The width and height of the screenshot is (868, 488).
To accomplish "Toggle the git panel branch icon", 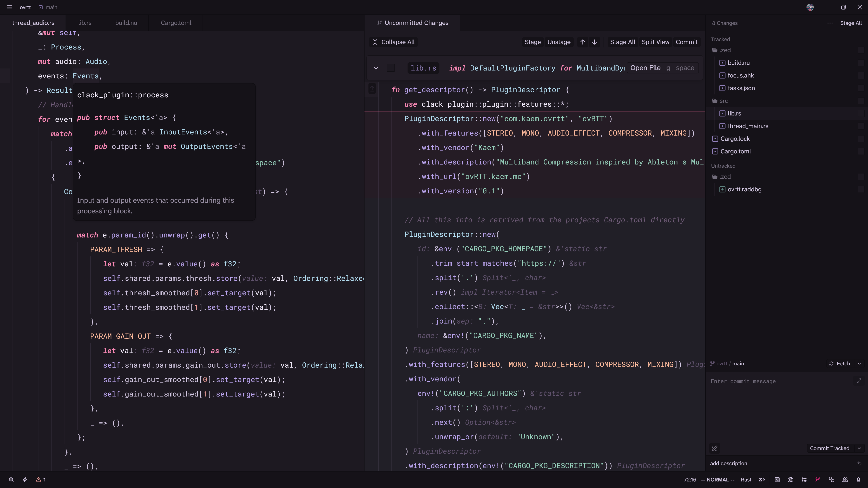I will (817, 480).
